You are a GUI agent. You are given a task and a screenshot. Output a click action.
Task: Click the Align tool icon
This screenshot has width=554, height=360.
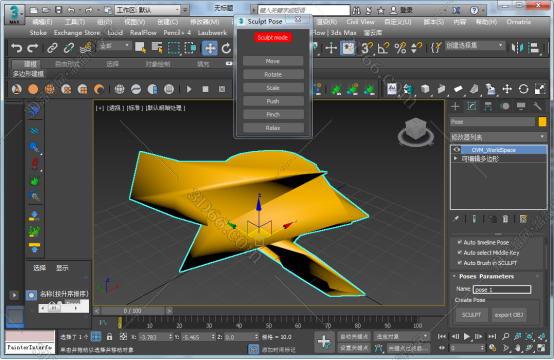click(535, 48)
